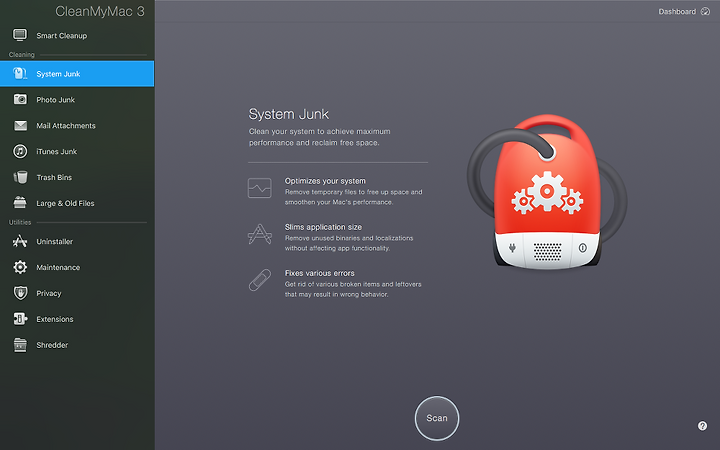This screenshot has width=720, height=450.
Task: Open the Dashboard link
Action: pos(677,11)
